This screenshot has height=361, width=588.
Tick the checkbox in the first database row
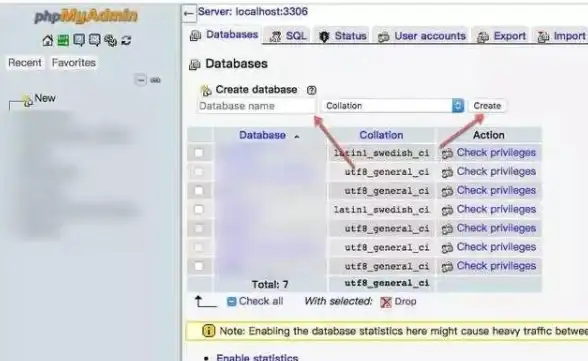199,153
